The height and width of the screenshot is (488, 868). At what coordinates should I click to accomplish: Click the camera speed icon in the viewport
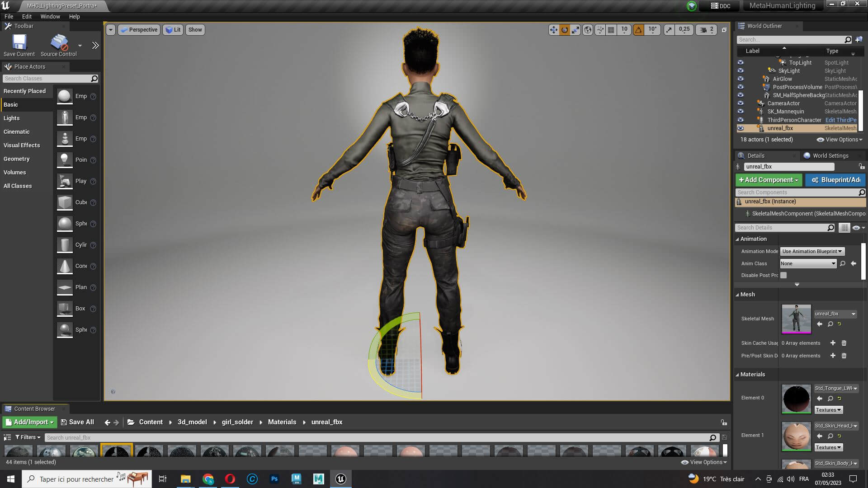pos(703,30)
